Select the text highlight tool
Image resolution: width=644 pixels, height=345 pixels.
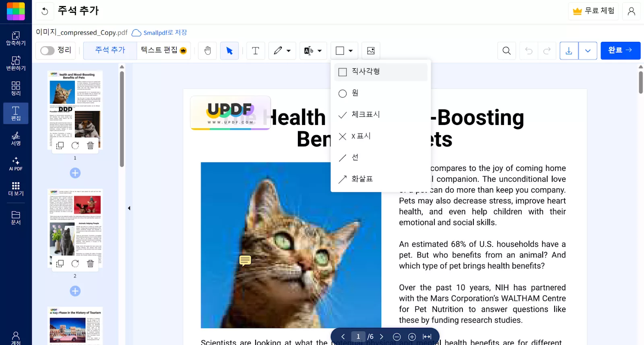click(x=309, y=51)
